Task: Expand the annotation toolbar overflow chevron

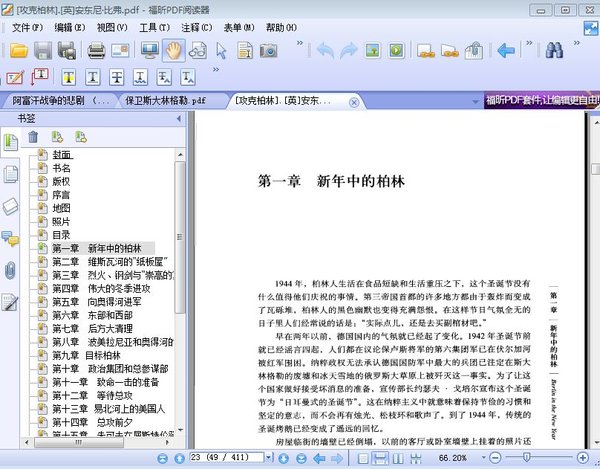Action: [216, 70]
